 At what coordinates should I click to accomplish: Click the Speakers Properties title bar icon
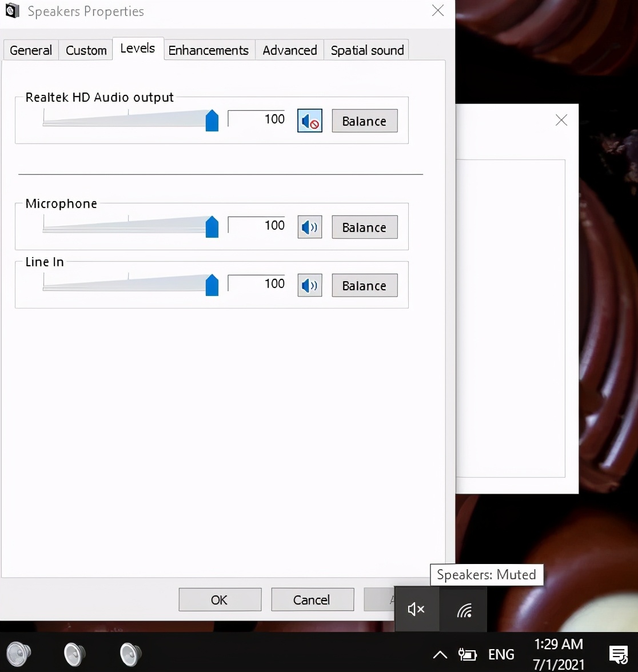point(12,11)
